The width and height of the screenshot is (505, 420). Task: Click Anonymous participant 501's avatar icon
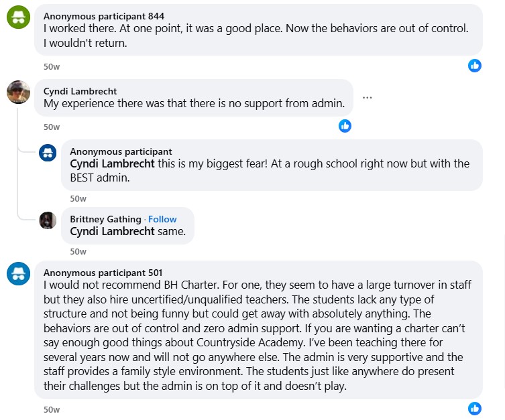(x=18, y=273)
